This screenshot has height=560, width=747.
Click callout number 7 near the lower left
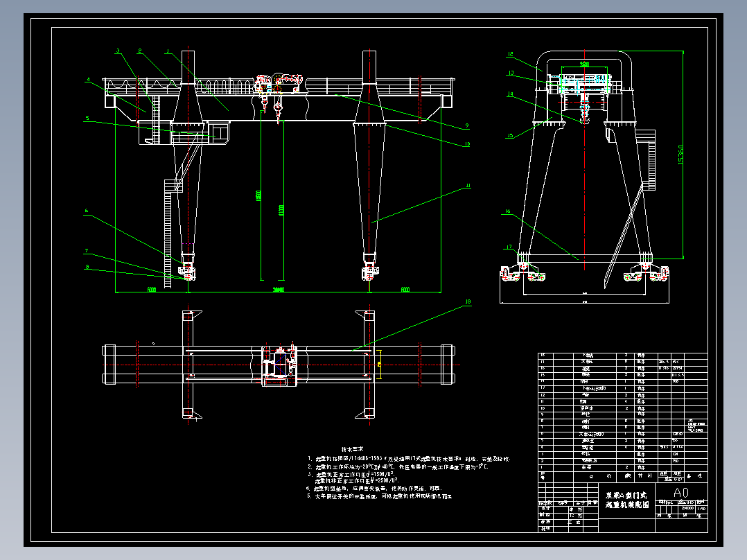[87, 251]
